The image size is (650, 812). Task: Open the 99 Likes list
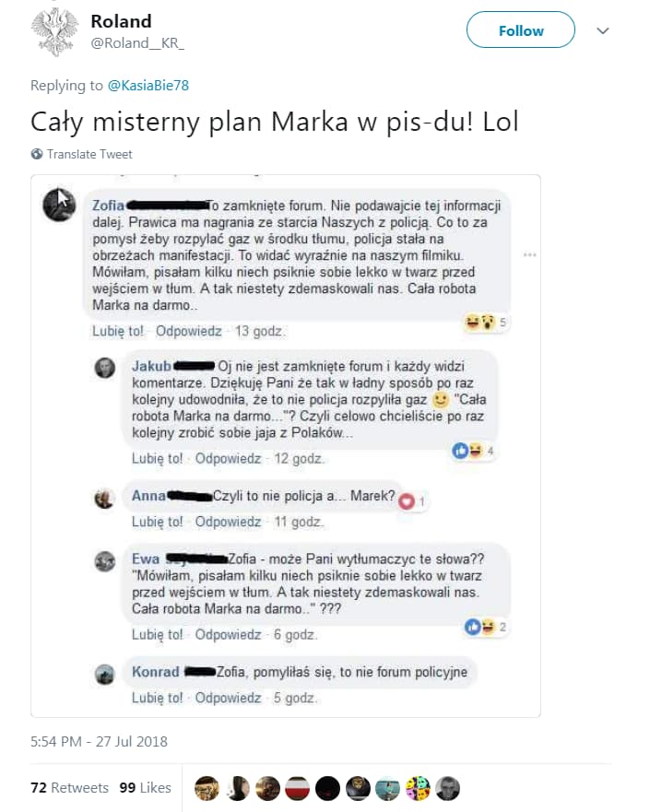point(145,788)
